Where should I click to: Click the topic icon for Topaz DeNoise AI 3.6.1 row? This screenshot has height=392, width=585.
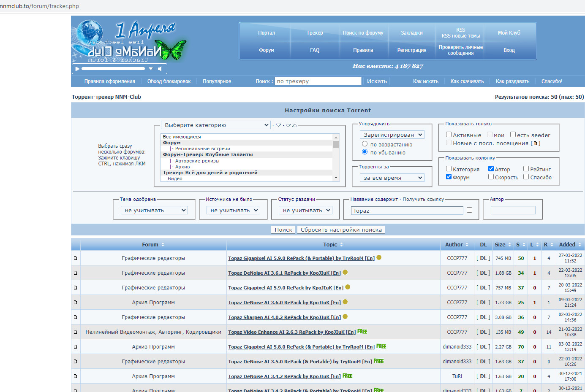tap(76, 273)
